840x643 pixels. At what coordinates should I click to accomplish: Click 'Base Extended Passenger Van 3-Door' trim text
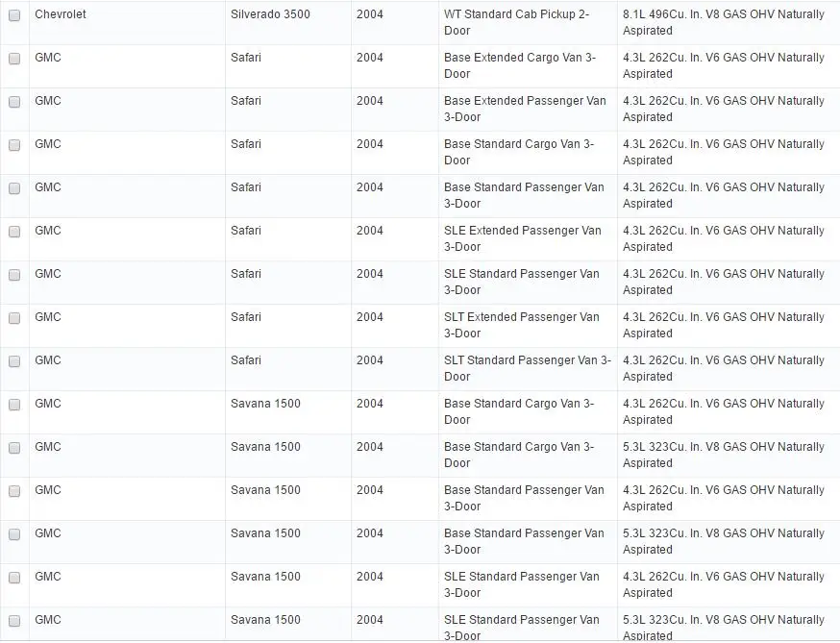[525, 109]
